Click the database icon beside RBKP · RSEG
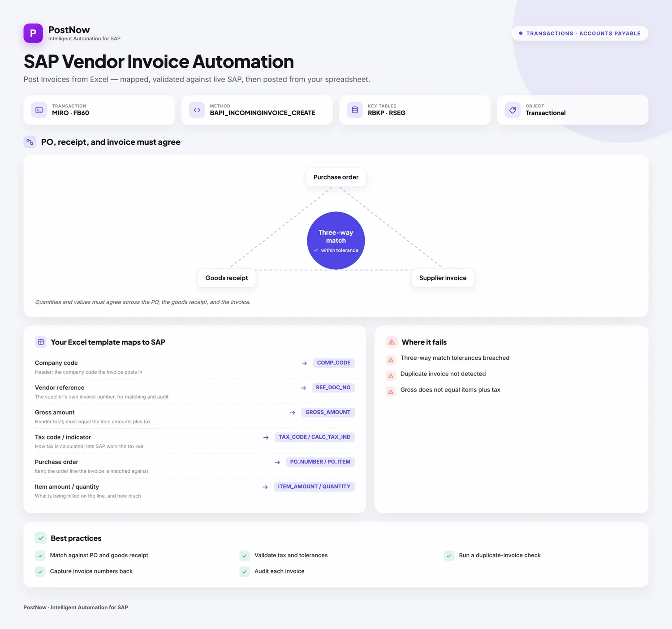 355,110
